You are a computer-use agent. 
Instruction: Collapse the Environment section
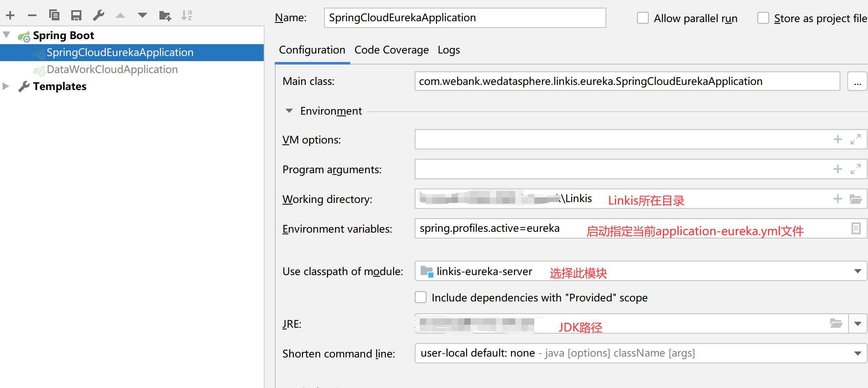(289, 111)
